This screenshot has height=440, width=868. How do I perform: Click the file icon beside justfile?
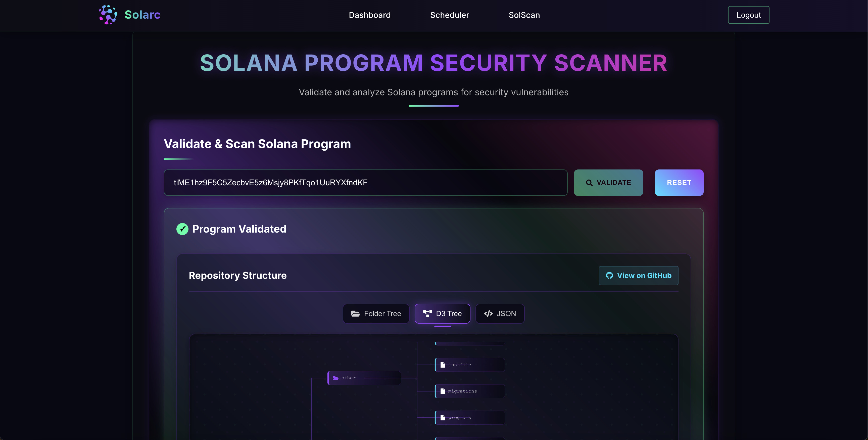443,365
